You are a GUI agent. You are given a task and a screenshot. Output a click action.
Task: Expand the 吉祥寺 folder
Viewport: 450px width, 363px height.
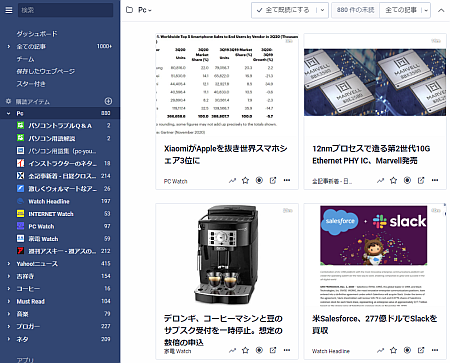[9, 276]
